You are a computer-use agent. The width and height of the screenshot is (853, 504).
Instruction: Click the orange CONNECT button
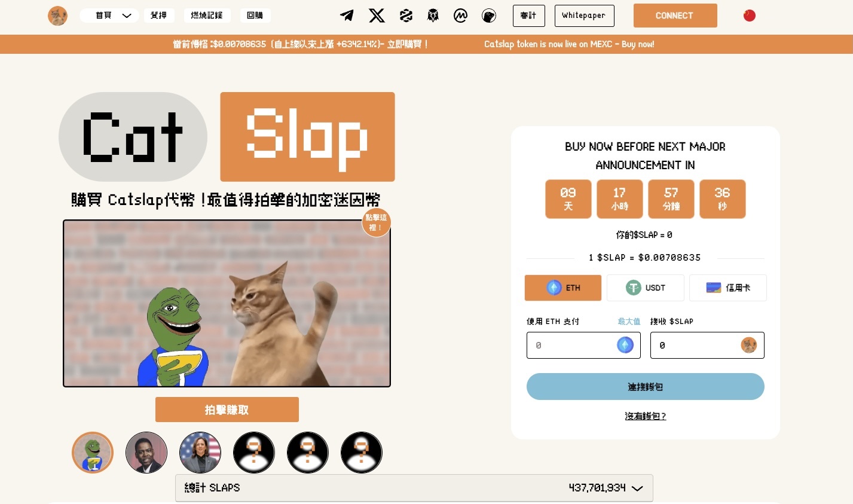675,16
